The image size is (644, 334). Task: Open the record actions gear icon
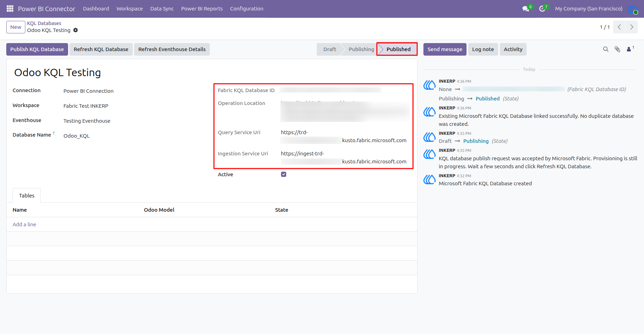(x=75, y=30)
